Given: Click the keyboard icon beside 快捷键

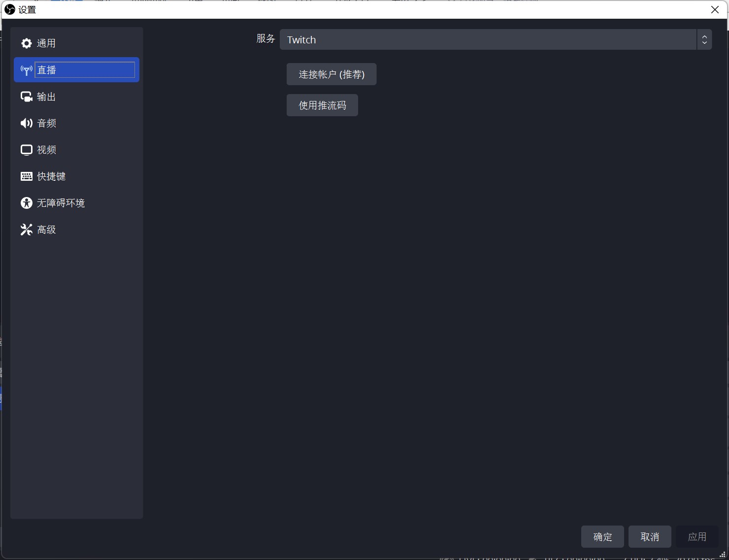Looking at the screenshot, I should click(27, 176).
